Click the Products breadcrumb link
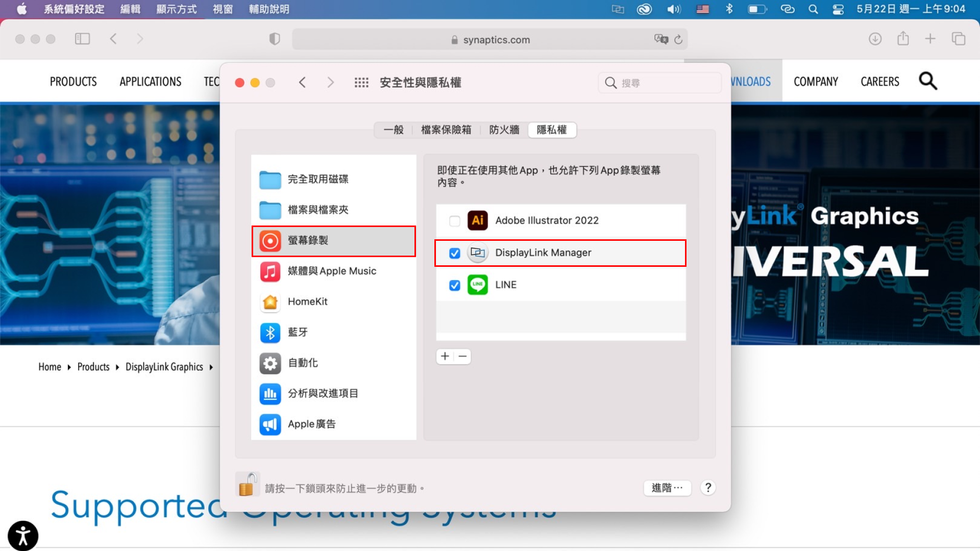 coord(93,367)
